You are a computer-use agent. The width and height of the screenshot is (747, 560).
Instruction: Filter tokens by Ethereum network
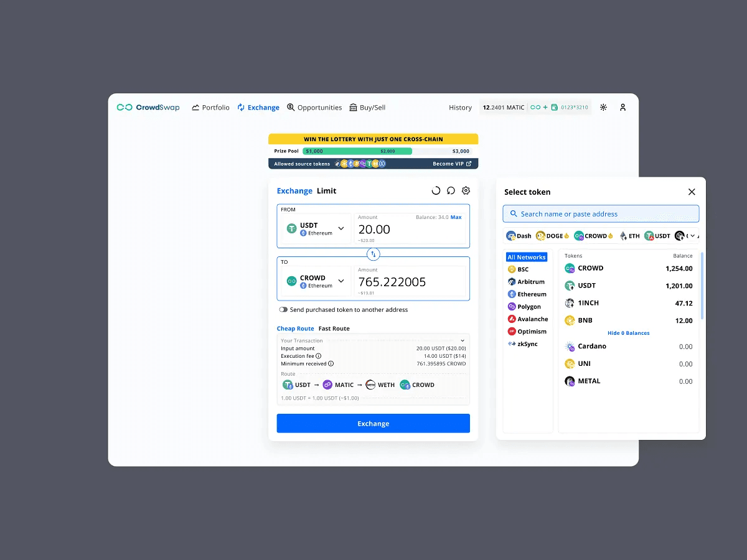[527, 294]
